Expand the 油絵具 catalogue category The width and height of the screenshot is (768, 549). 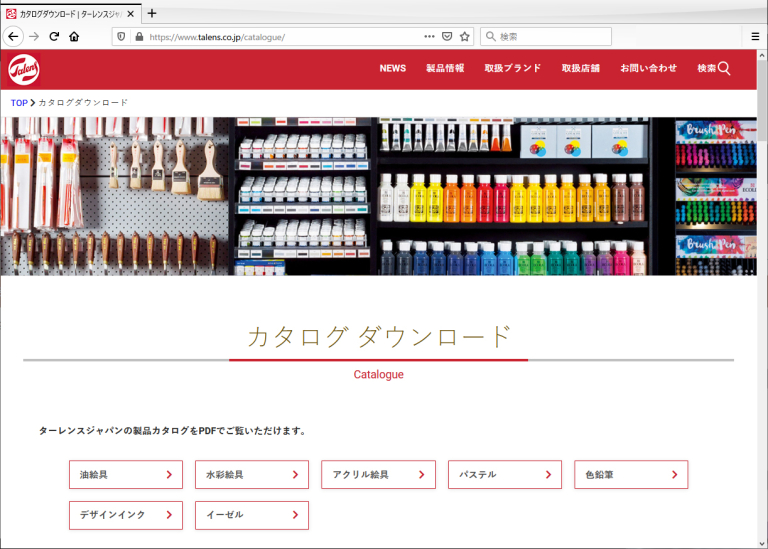[126, 475]
